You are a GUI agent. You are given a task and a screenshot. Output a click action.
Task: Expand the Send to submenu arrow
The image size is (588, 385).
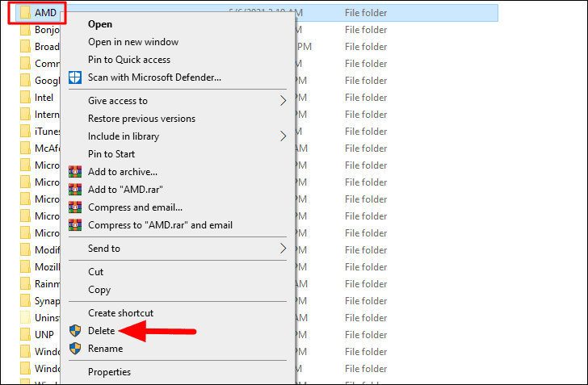283,248
